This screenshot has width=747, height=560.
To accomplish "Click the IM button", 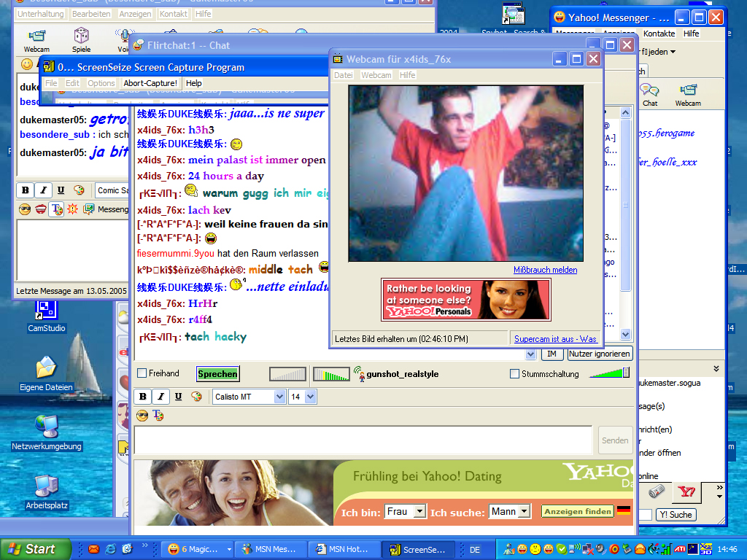I will click(x=551, y=354).
